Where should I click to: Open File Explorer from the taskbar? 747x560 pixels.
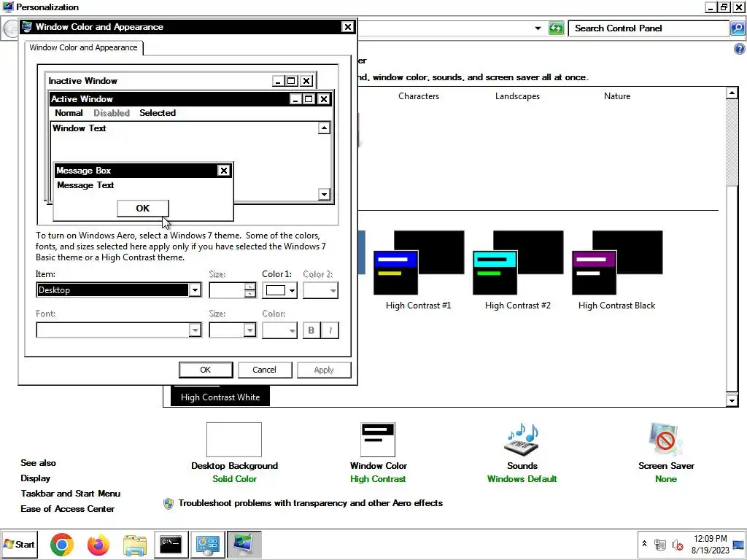(x=135, y=544)
